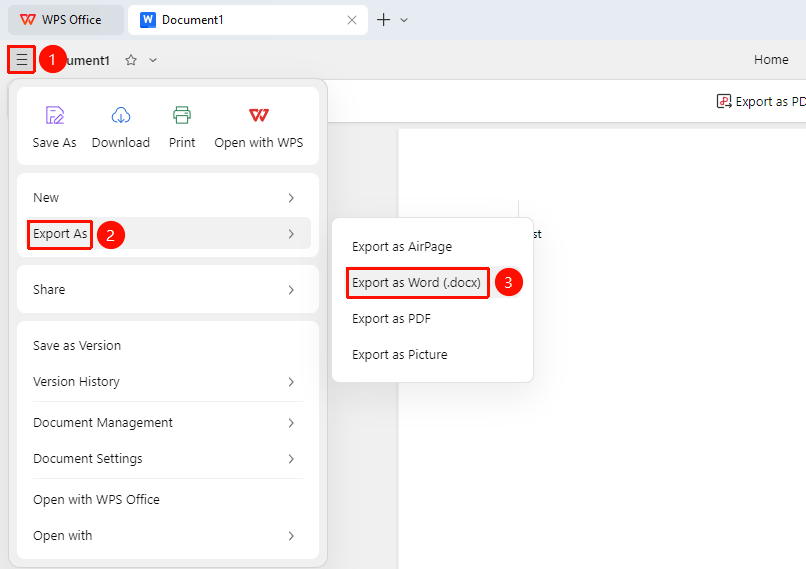Expand the New submenu chevron
The width and height of the screenshot is (806, 569).
coord(291,198)
